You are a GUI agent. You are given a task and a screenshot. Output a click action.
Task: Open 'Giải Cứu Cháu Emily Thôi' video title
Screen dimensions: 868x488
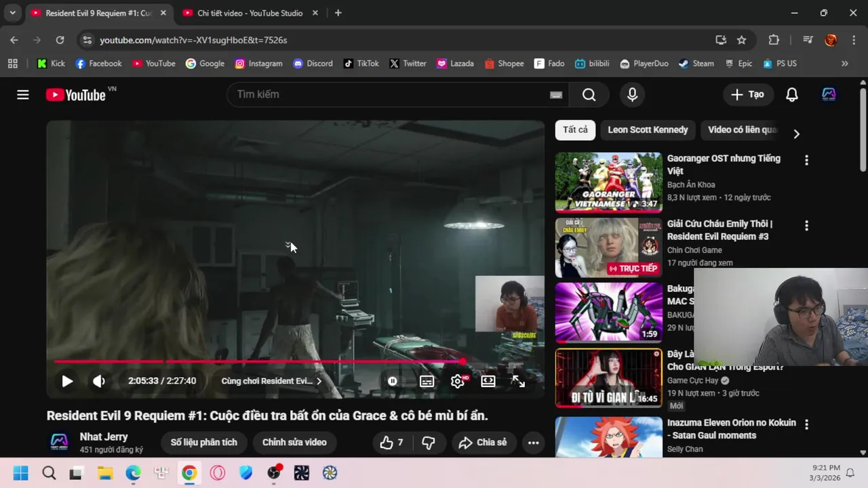click(719, 230)
